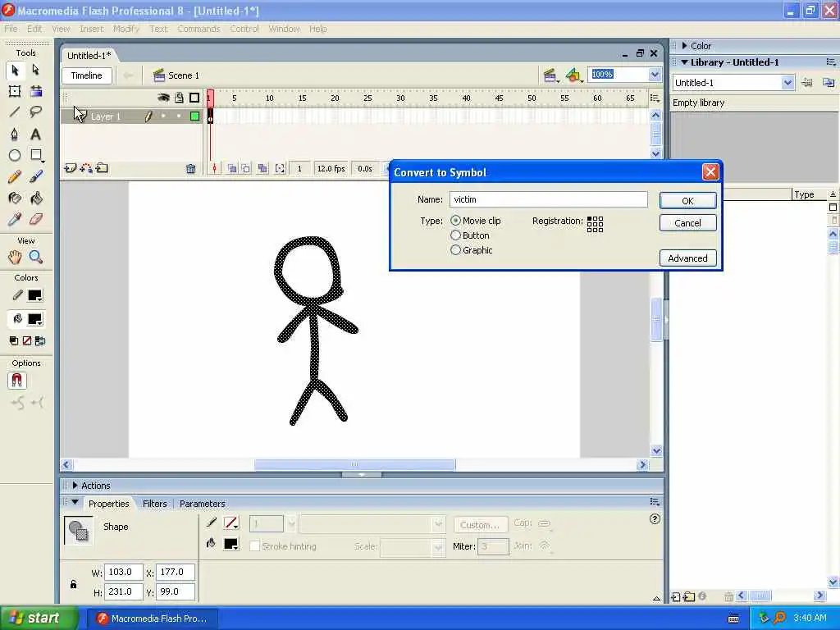Toggle Snap to Objects magnet option
Viewport: 840px width, 630px height.
tap(17, 381)
